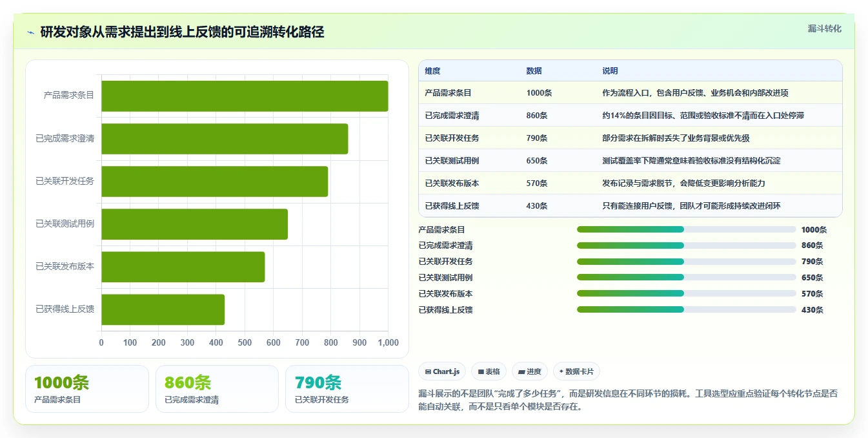This screenshot has width=868, height=438.
Task: Open the 790条 已关联开发任务 stat card
Action: point(347,389)
